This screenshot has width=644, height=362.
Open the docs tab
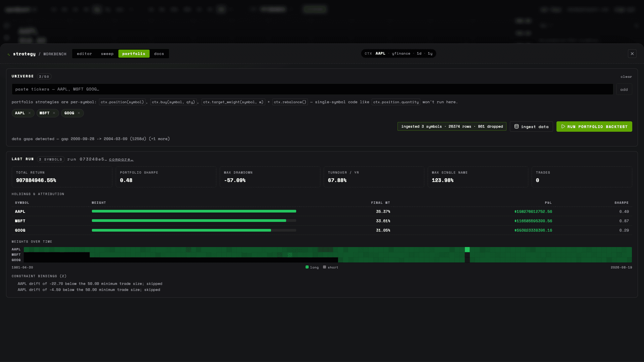[x=159, y=54]
